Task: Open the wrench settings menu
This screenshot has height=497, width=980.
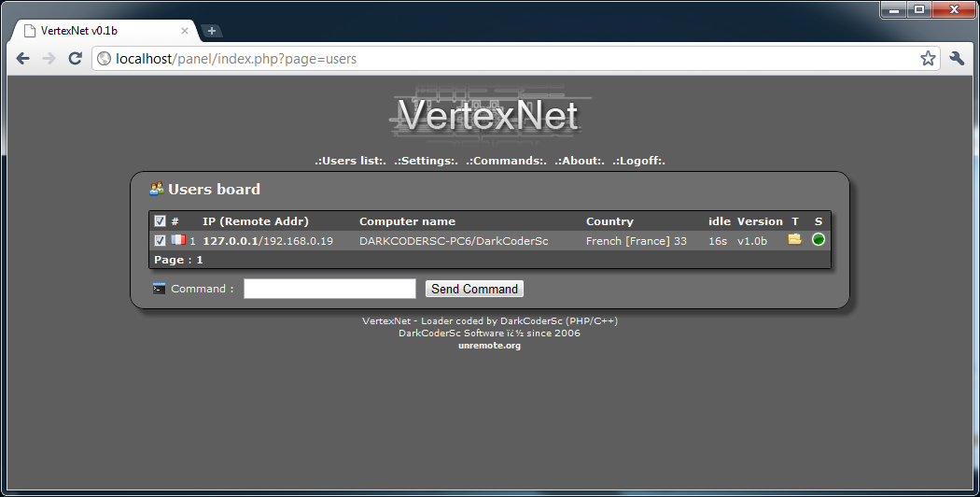Action: pyautogui.click(x=957, y=58)
